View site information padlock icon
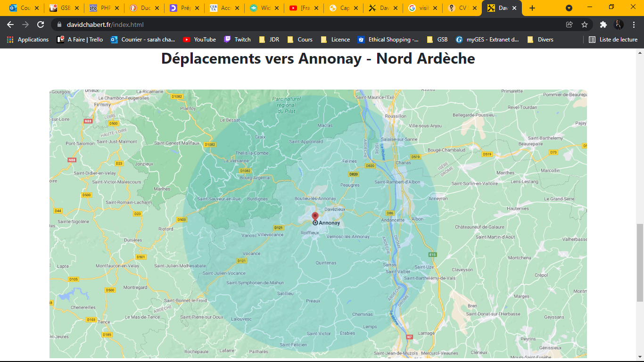The width and height of the screenshot is (644, 362). 59,25
